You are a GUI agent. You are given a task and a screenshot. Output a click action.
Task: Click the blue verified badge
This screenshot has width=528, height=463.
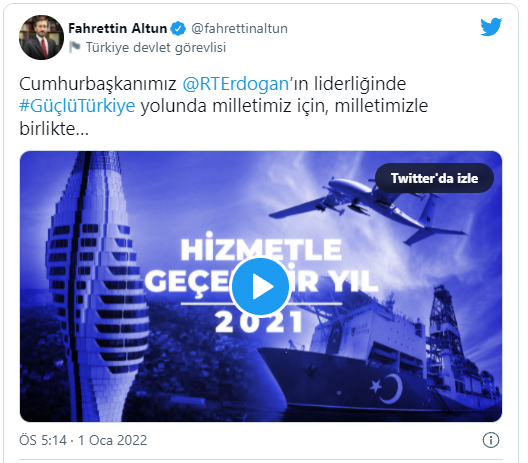click(x=178, y=29)
